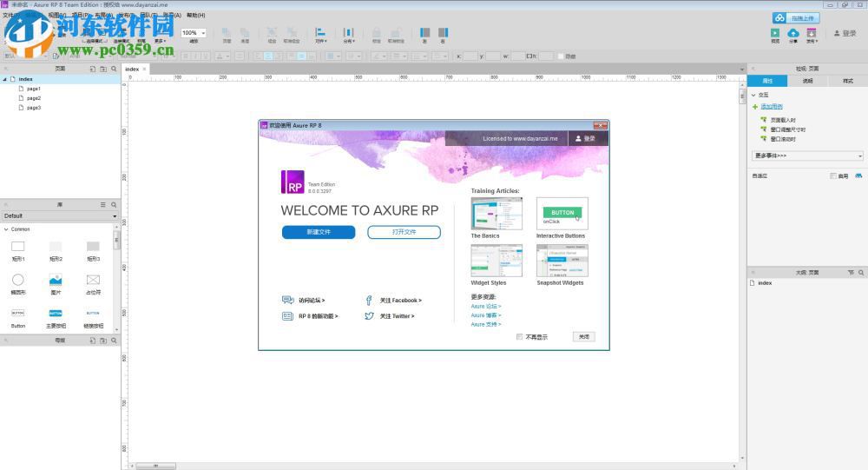Enable the 启用 adaptive checkbox
Screen dimensions: 868x470
coord(833,175)
